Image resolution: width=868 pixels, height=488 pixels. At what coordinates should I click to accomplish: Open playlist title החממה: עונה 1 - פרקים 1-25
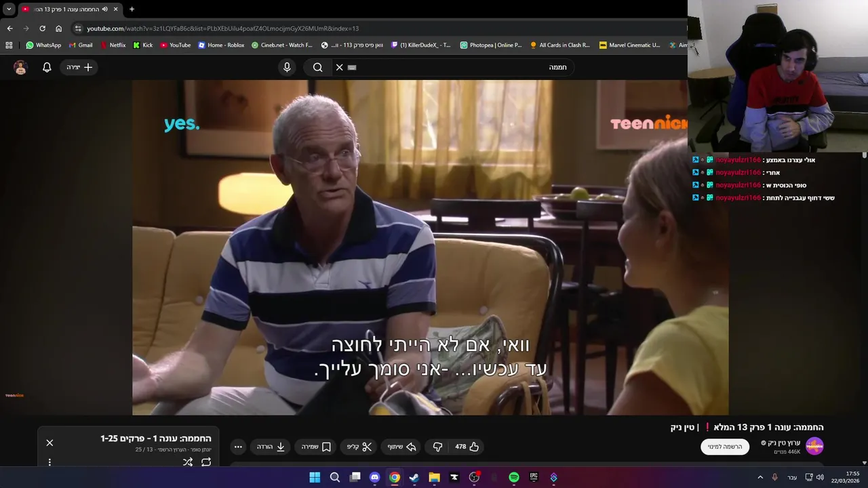coord(156,439)
